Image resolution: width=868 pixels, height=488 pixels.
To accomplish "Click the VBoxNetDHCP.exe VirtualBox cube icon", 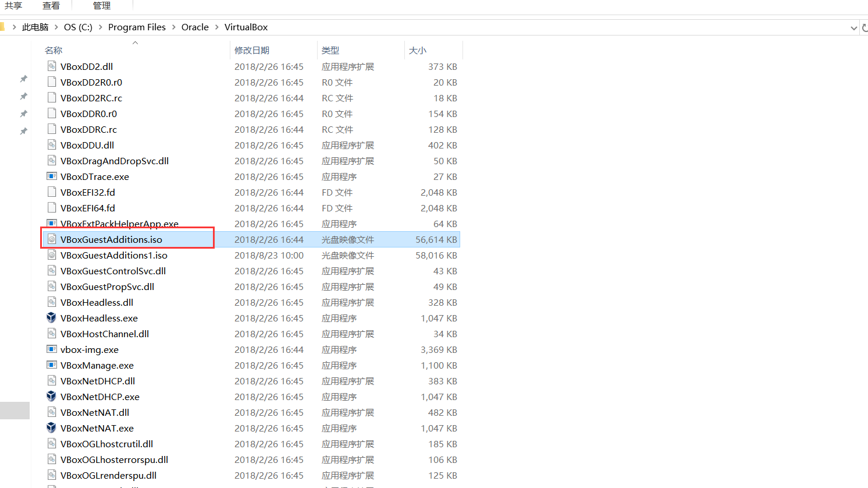I will 52,397.
